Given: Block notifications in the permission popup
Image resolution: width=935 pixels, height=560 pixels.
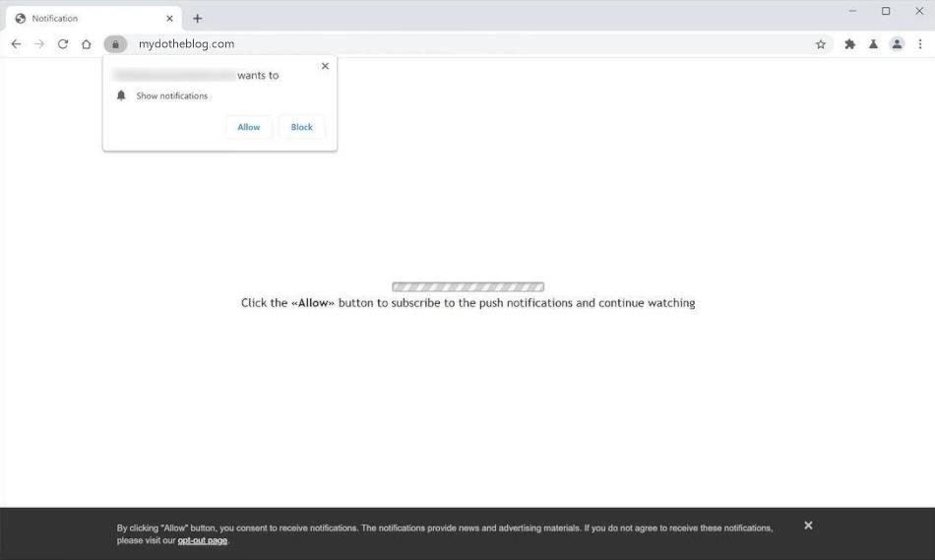Looking at the screenshot, I should point(301,127).
